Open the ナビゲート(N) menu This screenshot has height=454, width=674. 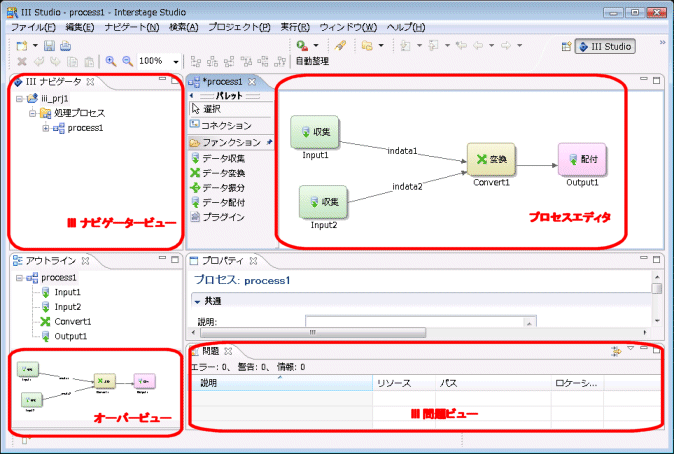tap(132, 27)
